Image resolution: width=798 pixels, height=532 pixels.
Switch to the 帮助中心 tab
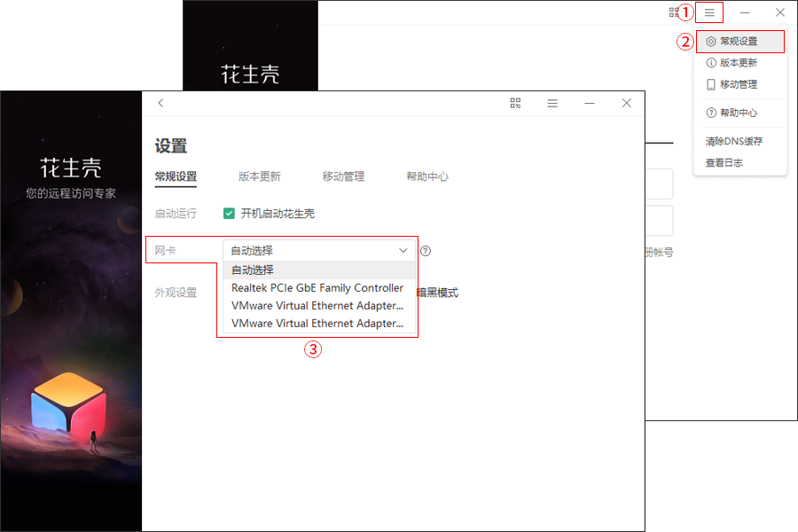coord(427,176)
